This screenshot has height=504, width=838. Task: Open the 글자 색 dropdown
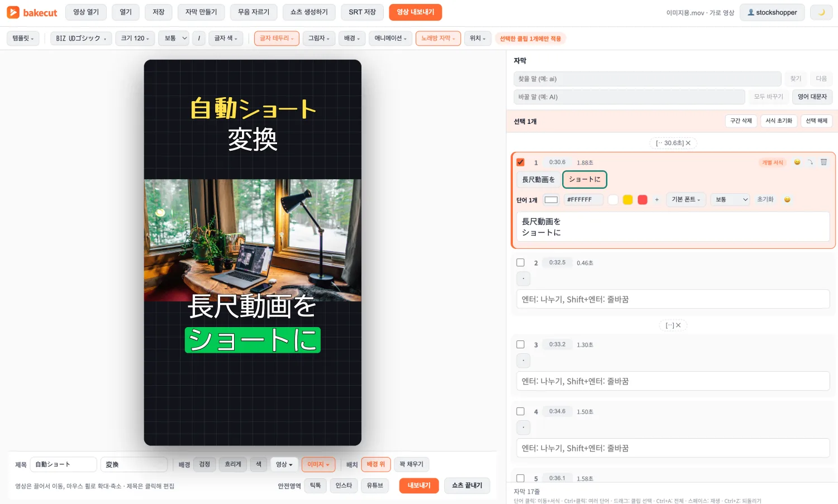(226, 39)
